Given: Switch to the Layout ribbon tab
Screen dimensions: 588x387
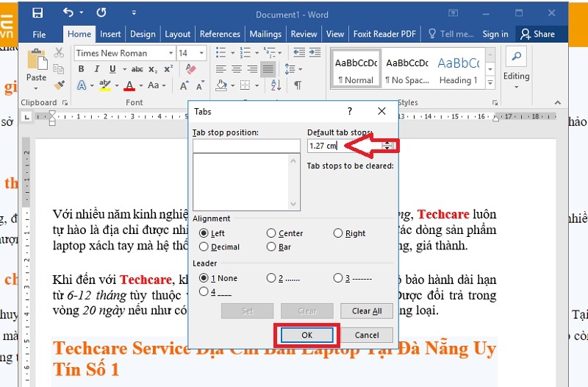Looking at the screenshot, I should pos(177,34).
